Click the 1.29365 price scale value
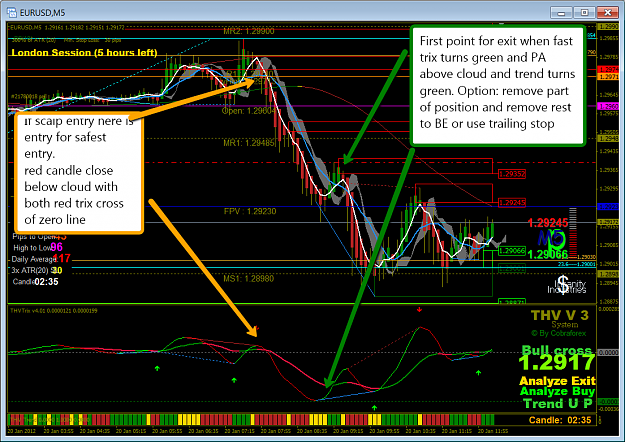The height and width of the screenshot is (442, 625). 609,170
